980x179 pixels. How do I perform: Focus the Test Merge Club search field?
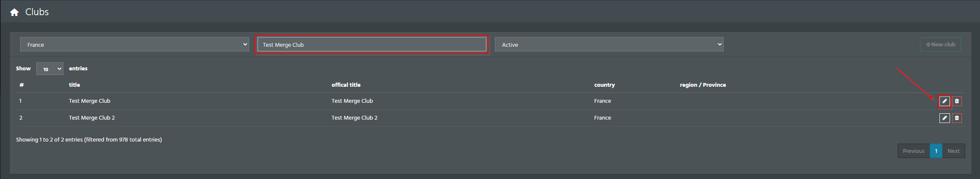(372, 44)
